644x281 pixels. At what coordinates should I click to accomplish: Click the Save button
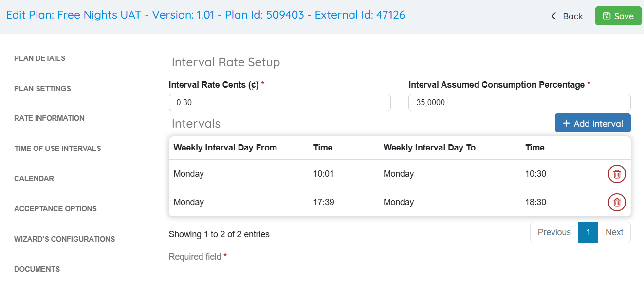pyautogui.click(x=618, y=16)
